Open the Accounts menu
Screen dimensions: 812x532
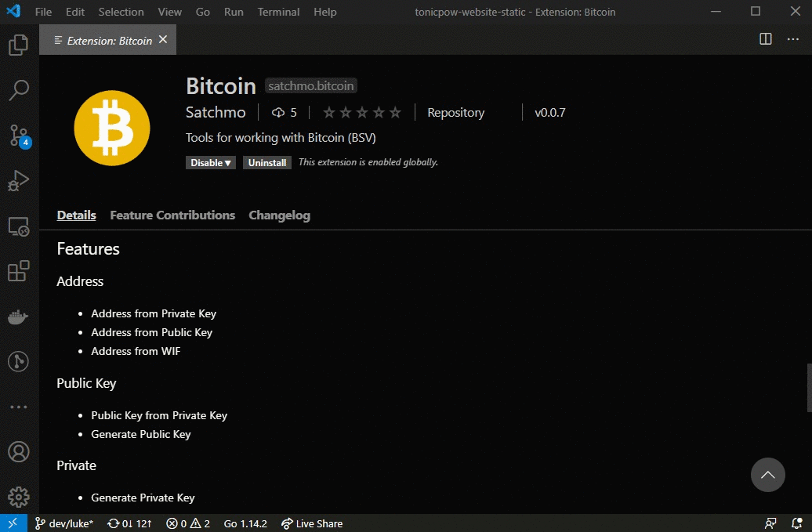point(19,452)
